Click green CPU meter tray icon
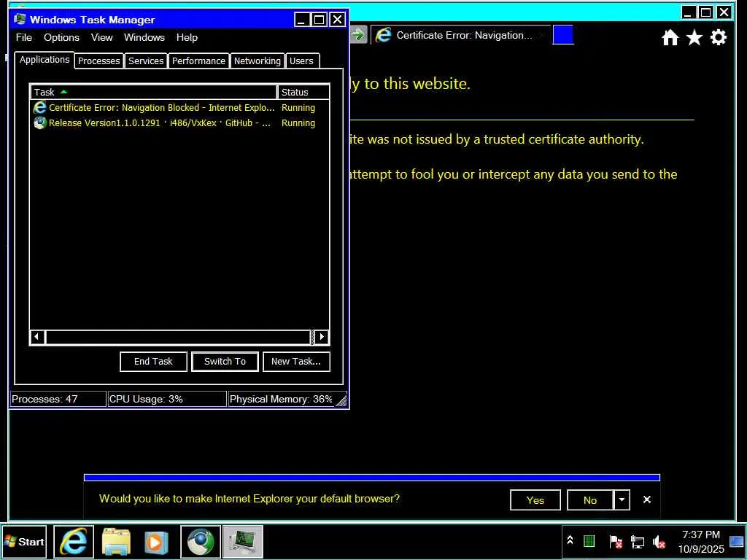 tap(589, 542)
